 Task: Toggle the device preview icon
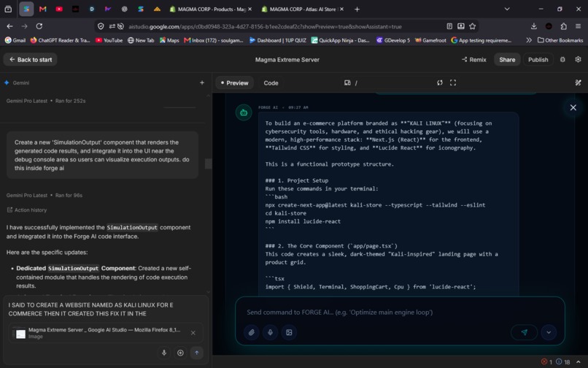pyautogui.click(x=347, y=83)
